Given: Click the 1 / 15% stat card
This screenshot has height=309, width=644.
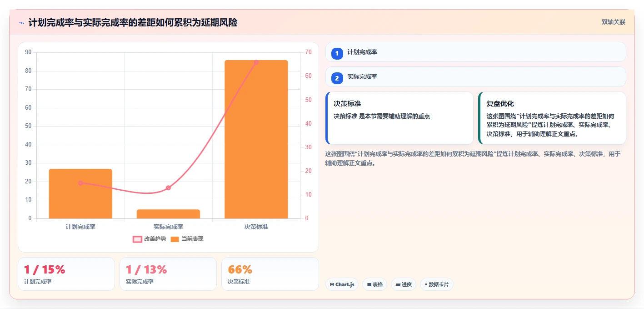Looking at the screenshot, I should pyautogui.click(x=66, y=274).
